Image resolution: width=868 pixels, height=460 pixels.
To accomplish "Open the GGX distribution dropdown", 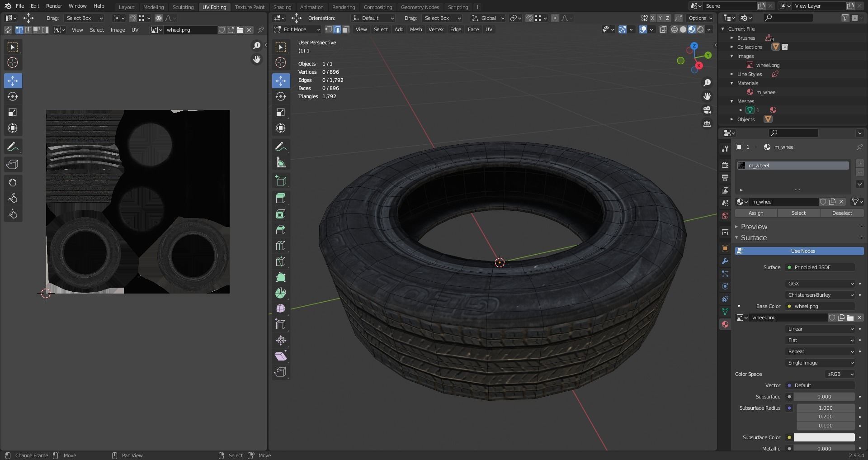I will [x=820, y=284].
